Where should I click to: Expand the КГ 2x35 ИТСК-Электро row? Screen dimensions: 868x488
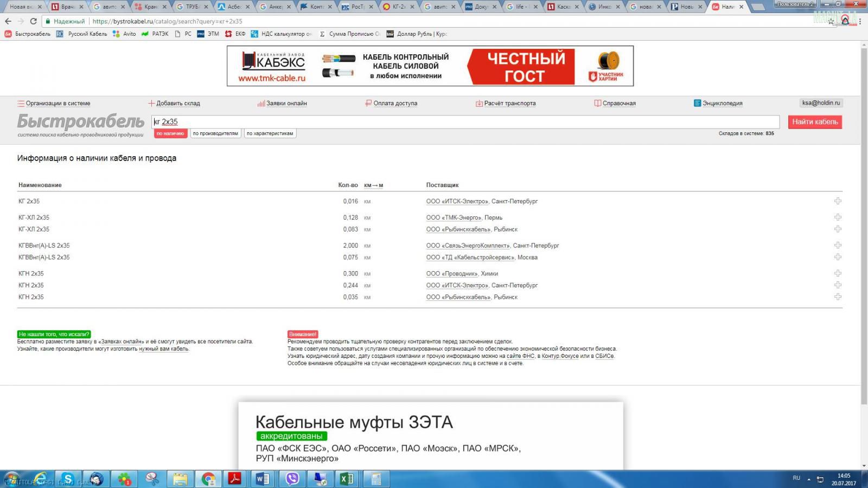point(838,201)
